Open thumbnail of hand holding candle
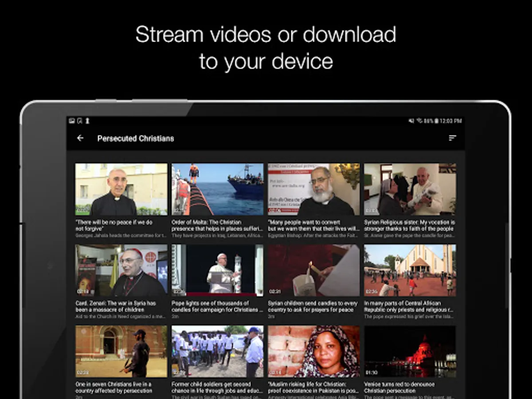532x399 pixels. [314, 270]
